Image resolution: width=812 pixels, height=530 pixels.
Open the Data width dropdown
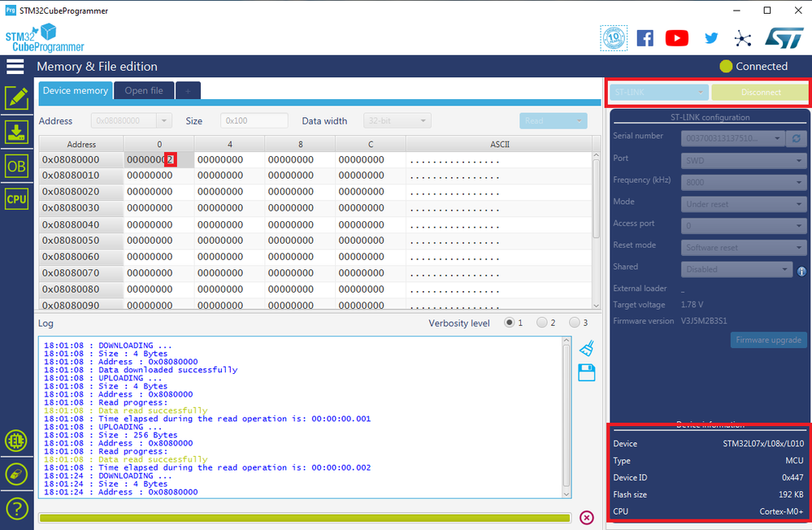[x=397, y=121]
